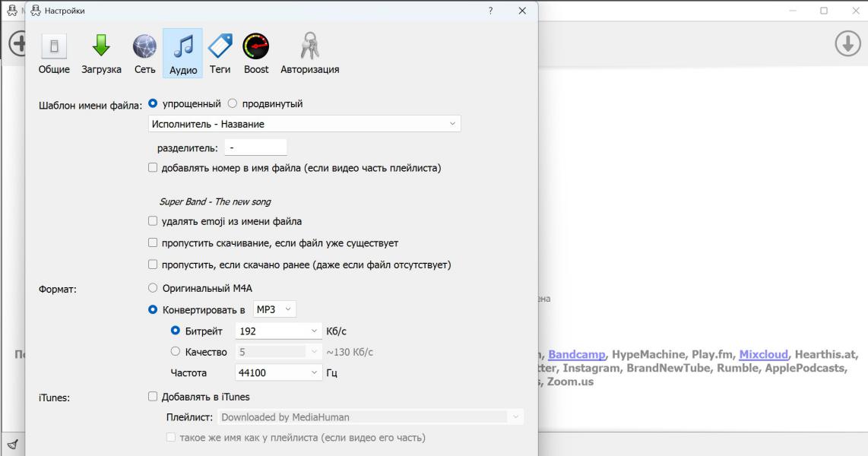
Task: Select the Теги tag icon section
Action: pos(220,53)
